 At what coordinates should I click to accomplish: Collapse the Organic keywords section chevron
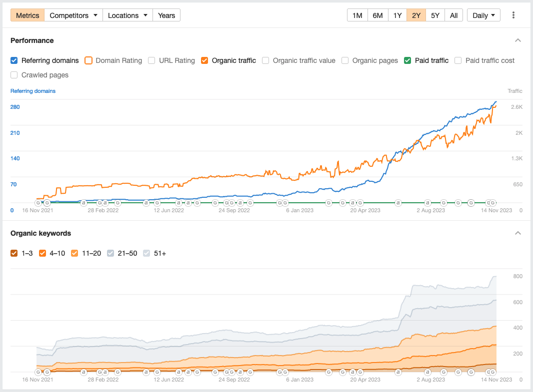[518, 233]
